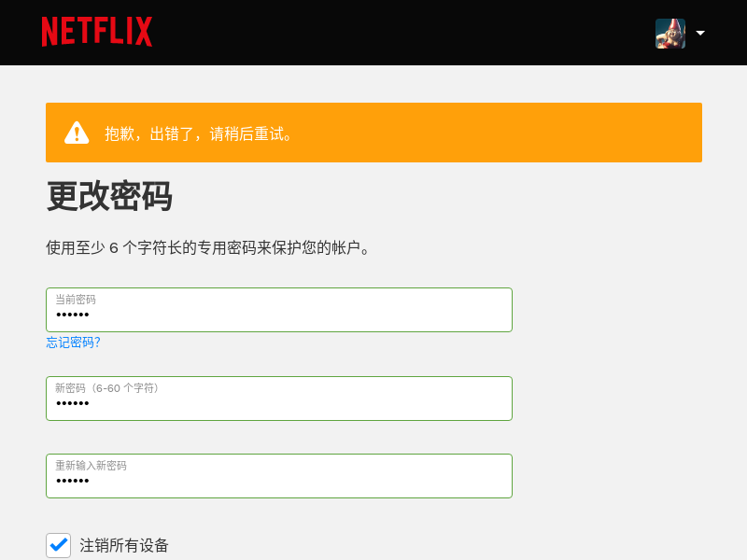The image size is (747, 560).
Task: Click the masked dots in confirm password field
Action: (x=73, y=481)
